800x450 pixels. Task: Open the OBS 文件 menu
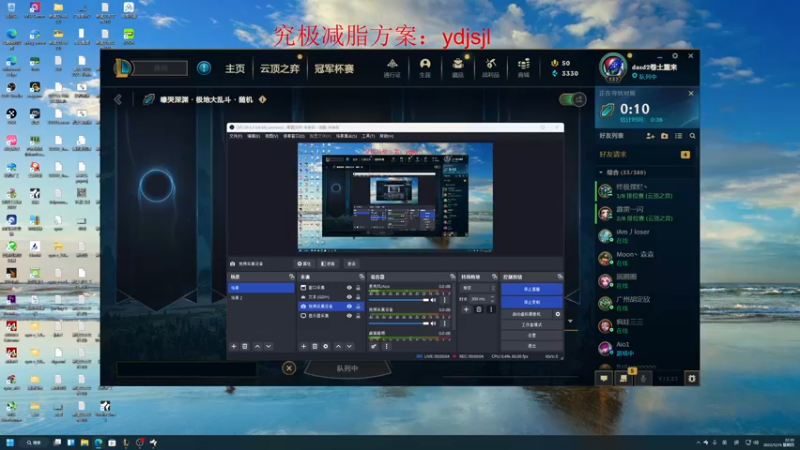(236, 136)
